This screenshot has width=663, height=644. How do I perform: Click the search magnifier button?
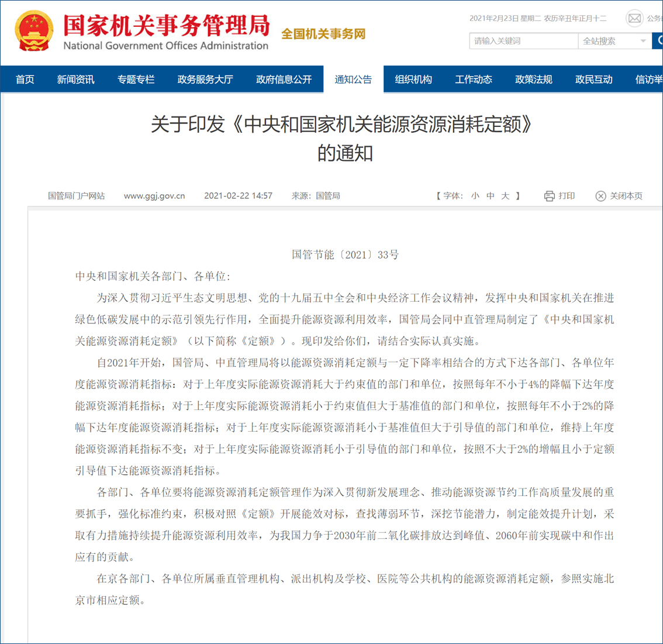coord(658,41)
